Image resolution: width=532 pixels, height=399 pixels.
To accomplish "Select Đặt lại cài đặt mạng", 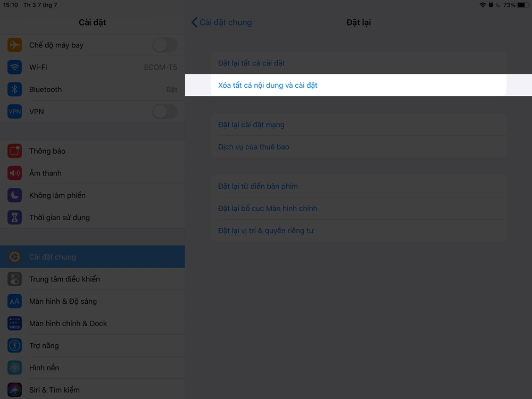I will (359, 124).
